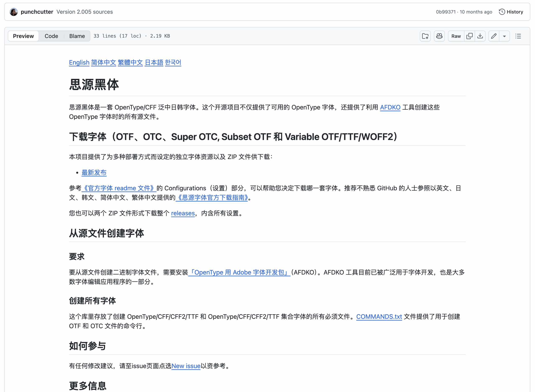
Task: Switch to the Blame tab
Action: coord(77,36)
